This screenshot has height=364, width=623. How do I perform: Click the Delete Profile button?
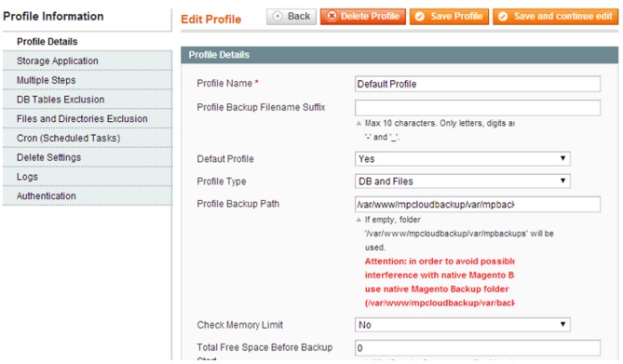click(363, 17)
